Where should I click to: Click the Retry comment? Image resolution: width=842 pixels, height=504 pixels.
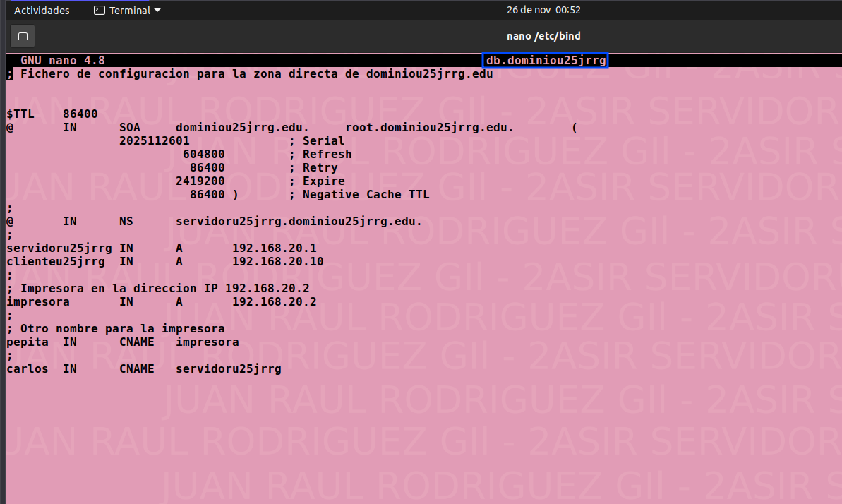click(313, 167)
